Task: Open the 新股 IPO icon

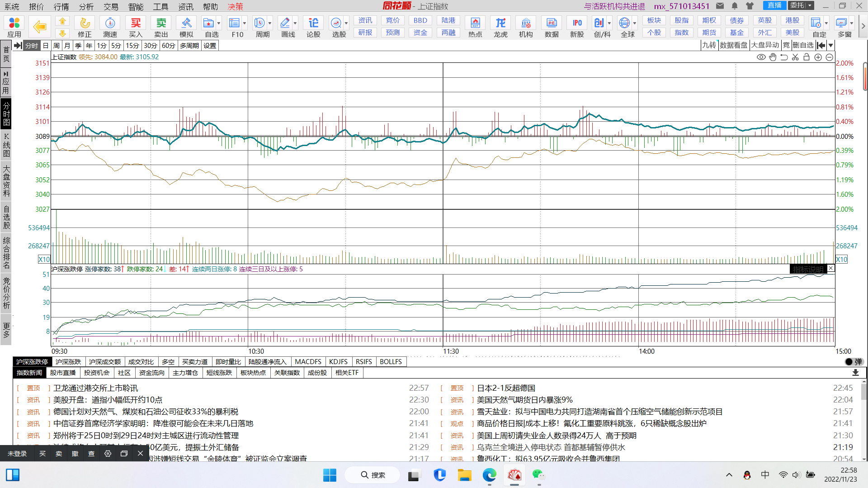Action: click(577, 27)
